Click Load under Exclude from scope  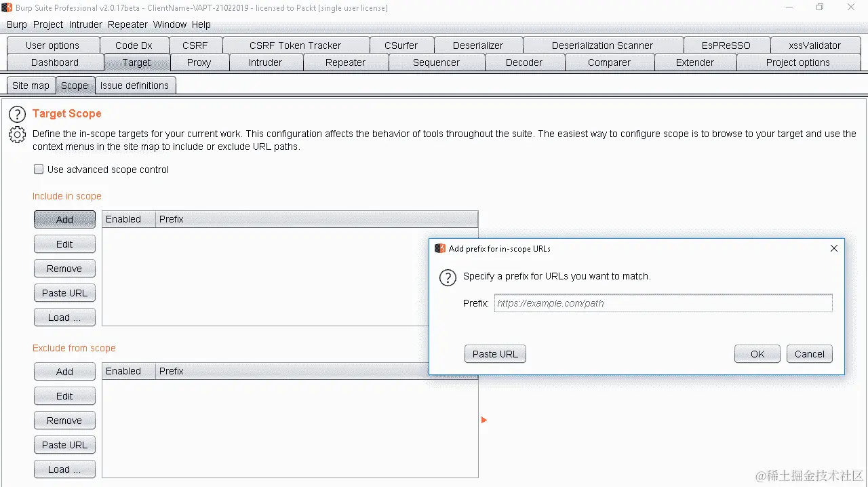click(64, 469)
